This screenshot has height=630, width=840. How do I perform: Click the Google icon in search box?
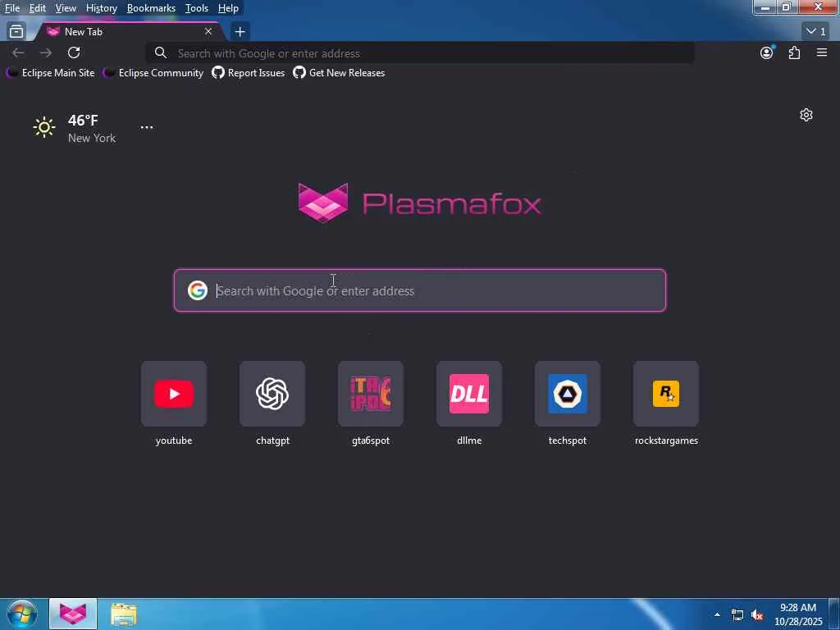click(198, 290)
